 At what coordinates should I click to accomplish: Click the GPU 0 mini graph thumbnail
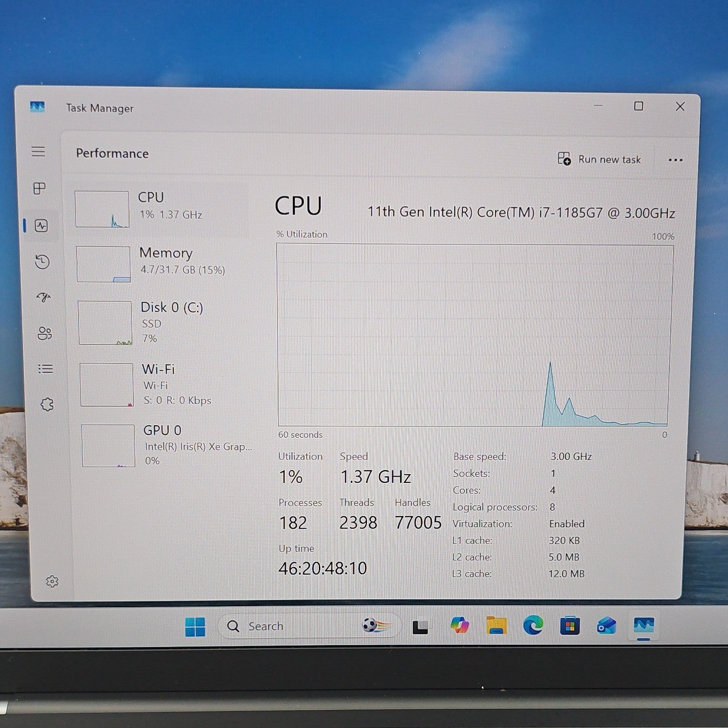108,446
